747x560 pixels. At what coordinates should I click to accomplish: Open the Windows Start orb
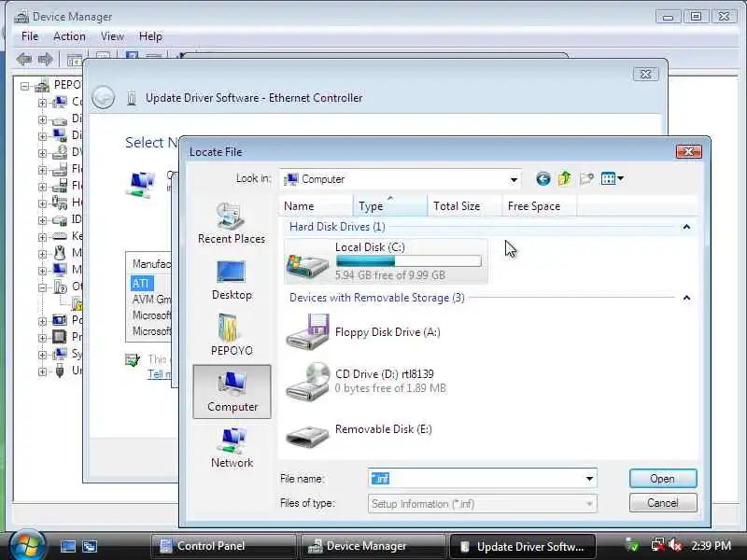coord(27,545)
